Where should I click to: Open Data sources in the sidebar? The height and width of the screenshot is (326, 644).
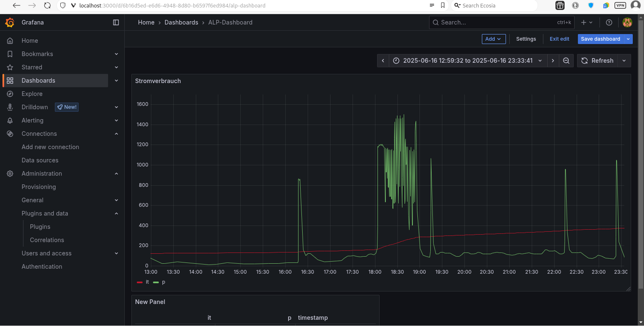click(40, 160)
